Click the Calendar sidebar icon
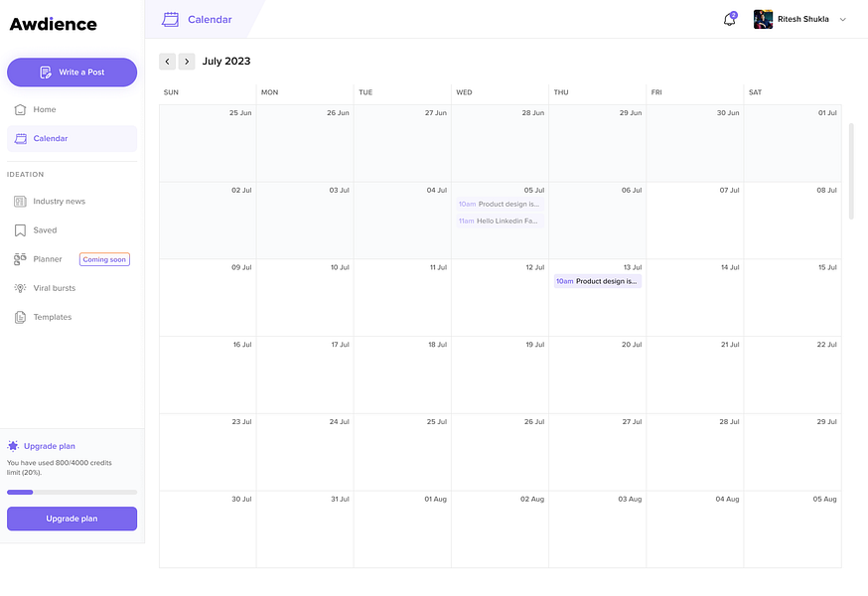Image resolution: width=868 pixels, height=596 pixels. point(21,138)
